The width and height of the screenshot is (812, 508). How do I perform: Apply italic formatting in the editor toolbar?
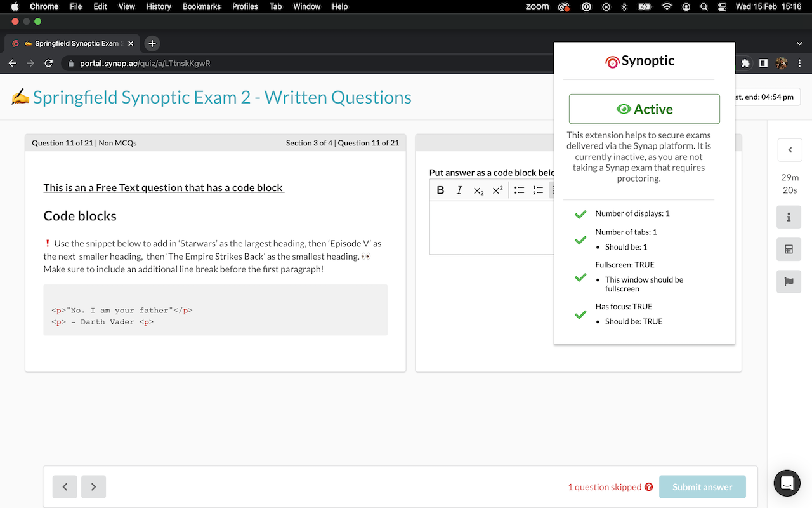[459, 190]
